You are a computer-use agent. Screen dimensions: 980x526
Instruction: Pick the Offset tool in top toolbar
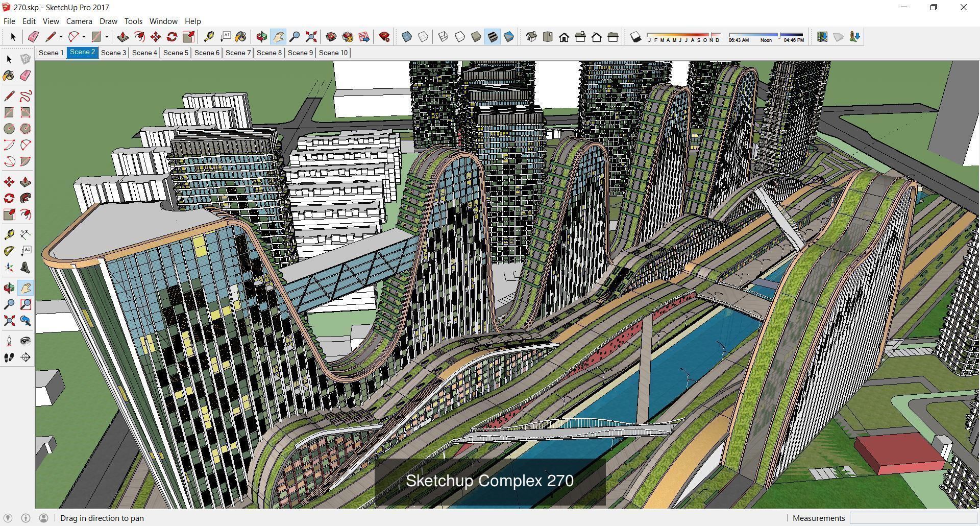click(139, 37)
